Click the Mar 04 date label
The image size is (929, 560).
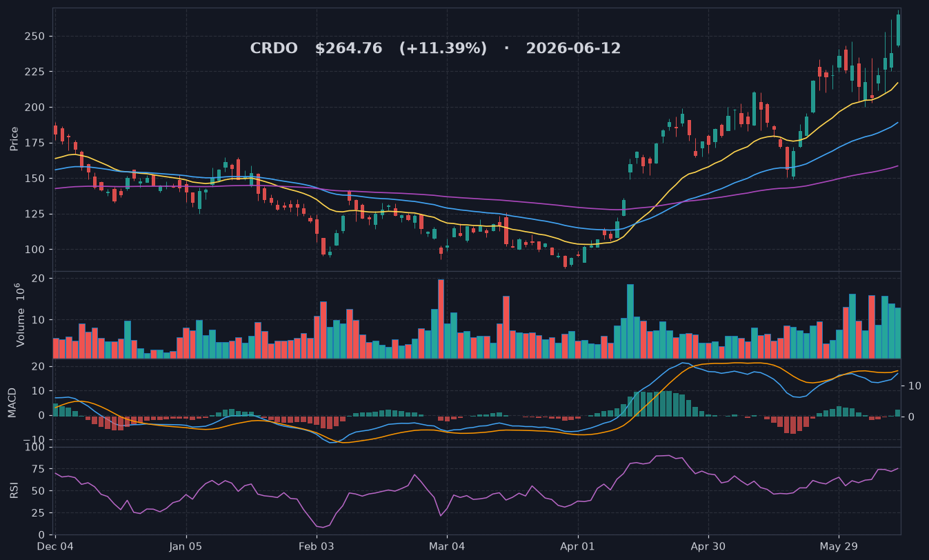point(447,546)
